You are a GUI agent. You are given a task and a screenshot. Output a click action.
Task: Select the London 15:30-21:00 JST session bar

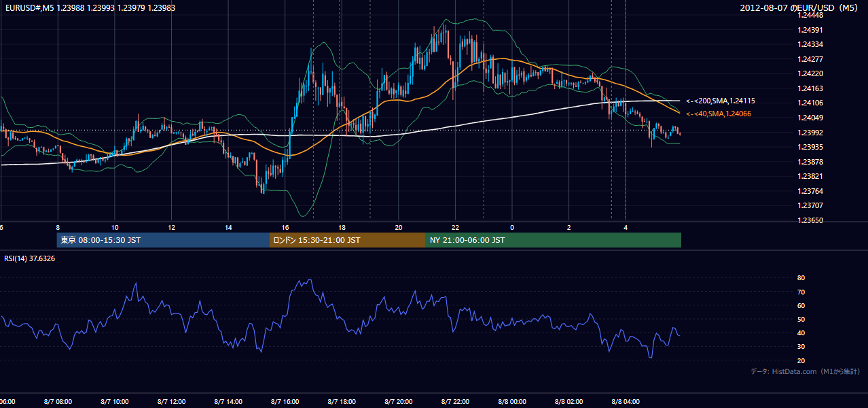click(x=348, y=240)
